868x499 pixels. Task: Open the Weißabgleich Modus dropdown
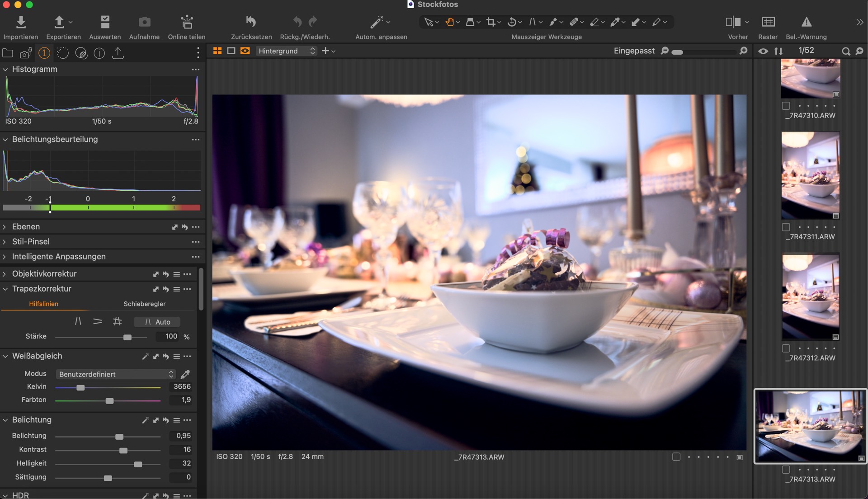115,374
